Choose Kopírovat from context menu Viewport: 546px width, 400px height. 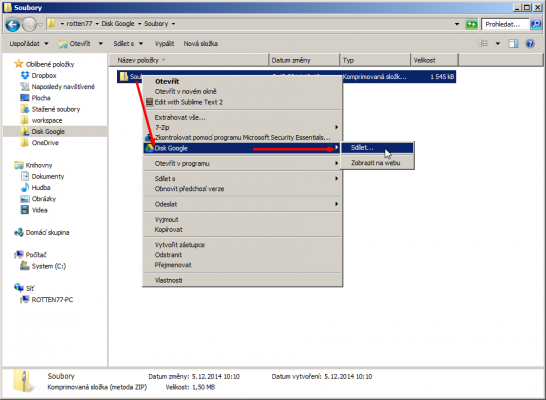[242, 229]
